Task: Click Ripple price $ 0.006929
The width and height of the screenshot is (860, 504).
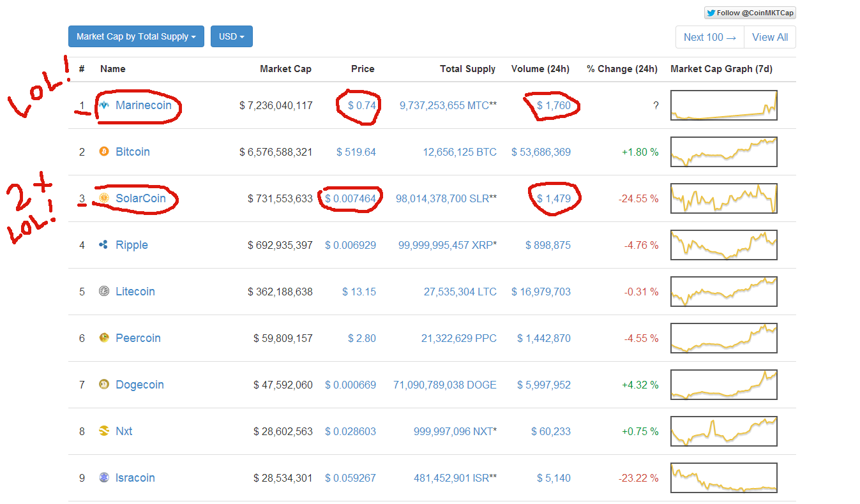Action: [351, 245]
